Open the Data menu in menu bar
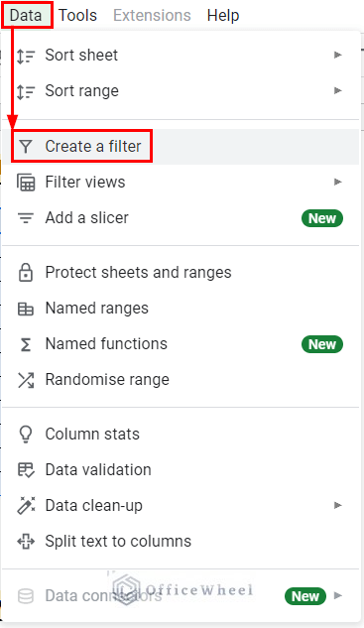364x628 pixels. pos(26,15)
